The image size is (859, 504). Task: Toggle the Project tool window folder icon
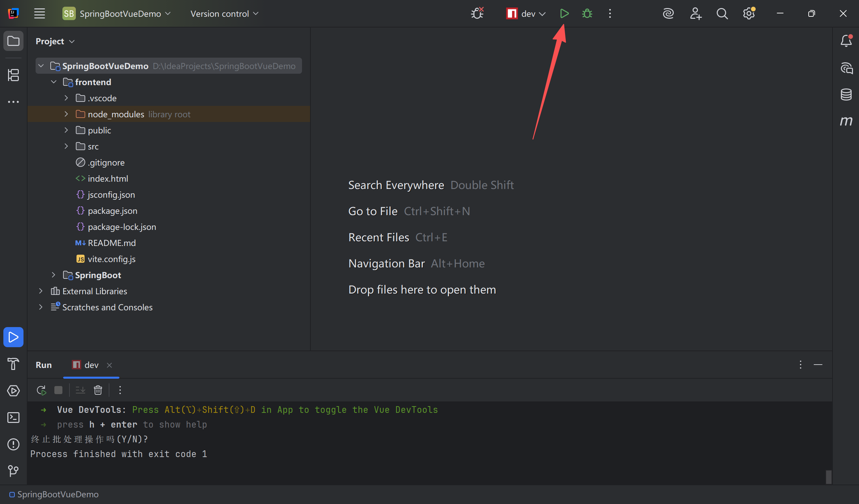tap(13, 41)
